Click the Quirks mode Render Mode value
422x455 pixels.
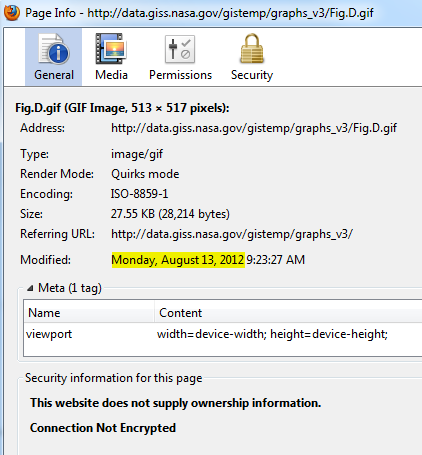[145, 174]
